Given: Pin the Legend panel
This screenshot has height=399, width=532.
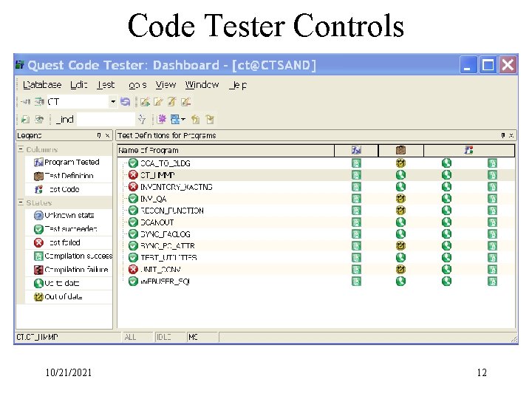Looking at the screenshot, I should 99,135.
